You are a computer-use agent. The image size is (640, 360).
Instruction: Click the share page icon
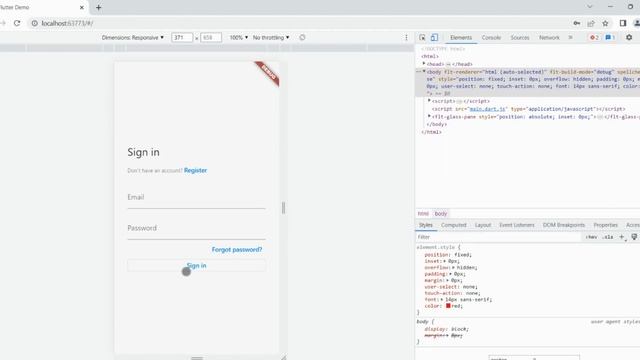tap(591, 23)
